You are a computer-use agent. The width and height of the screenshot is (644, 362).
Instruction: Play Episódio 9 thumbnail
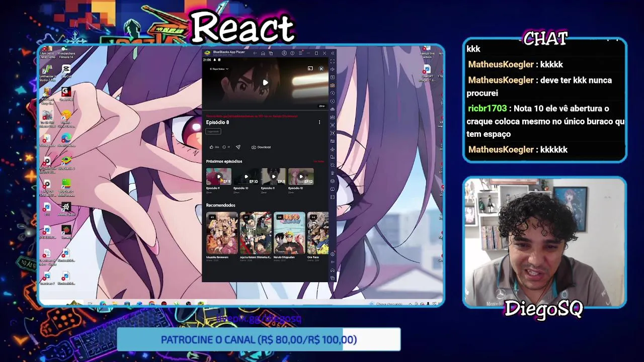[x=219, y=177]
